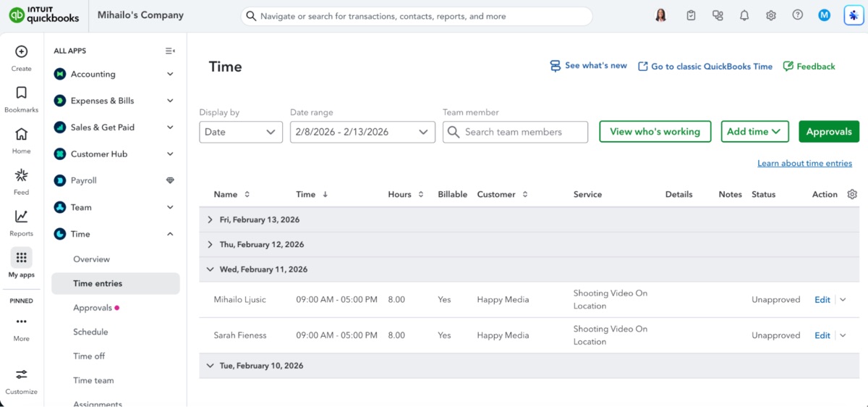Screen dimensions: 868x407
Task: Expand the Expenses & Bills menu chevron
Action: tap(170, 101)
